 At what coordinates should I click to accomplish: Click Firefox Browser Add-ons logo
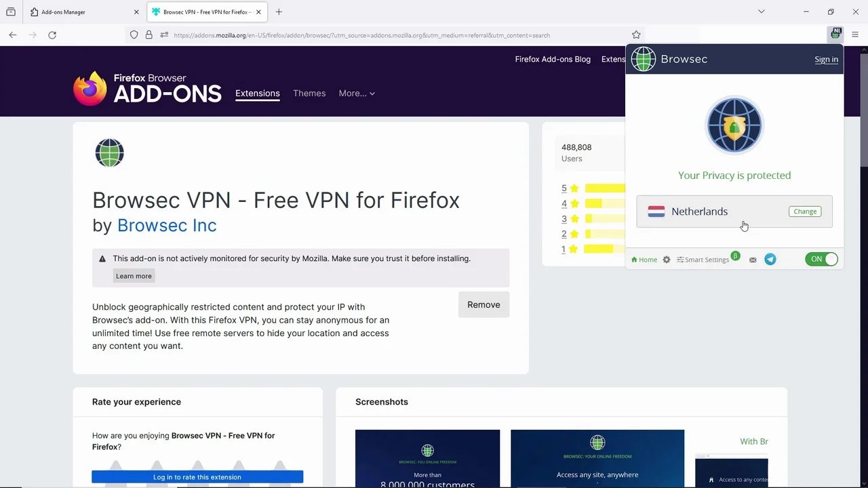tap(147, 89)
